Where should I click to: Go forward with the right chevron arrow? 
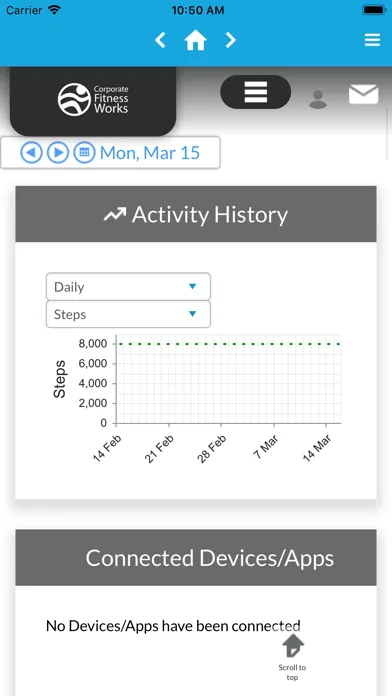(230, 40)
